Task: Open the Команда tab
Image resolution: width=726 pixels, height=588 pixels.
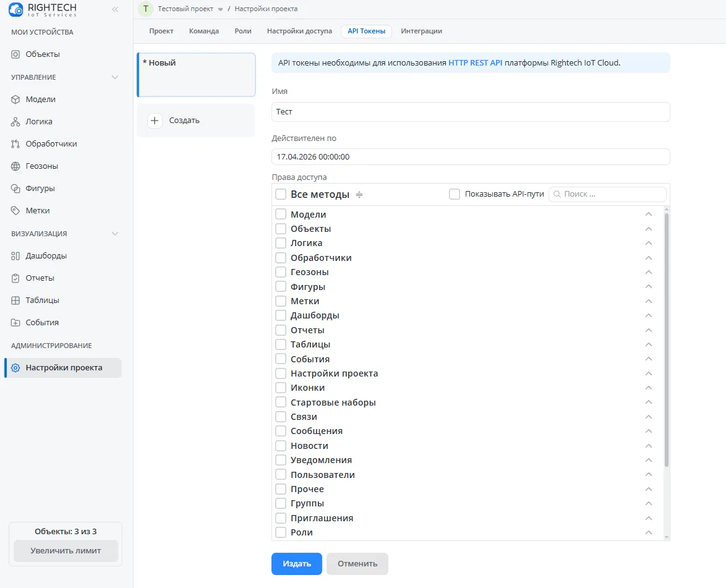Action: (204, 31)
